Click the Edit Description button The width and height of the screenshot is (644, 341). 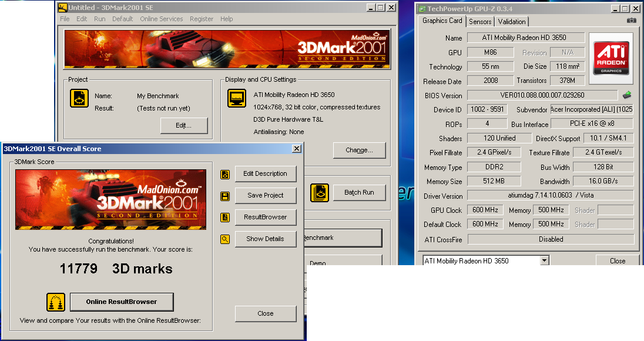(x=266, y=174)
